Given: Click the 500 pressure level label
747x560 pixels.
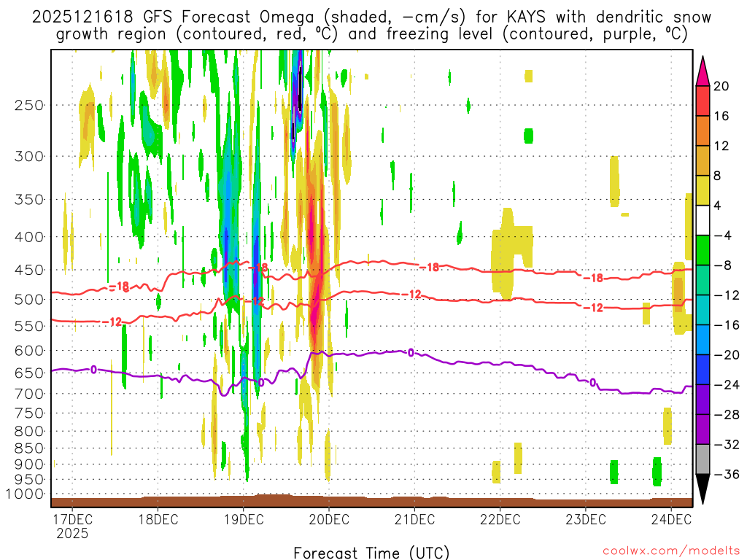Looking at the screenshot, I should 29,300.
